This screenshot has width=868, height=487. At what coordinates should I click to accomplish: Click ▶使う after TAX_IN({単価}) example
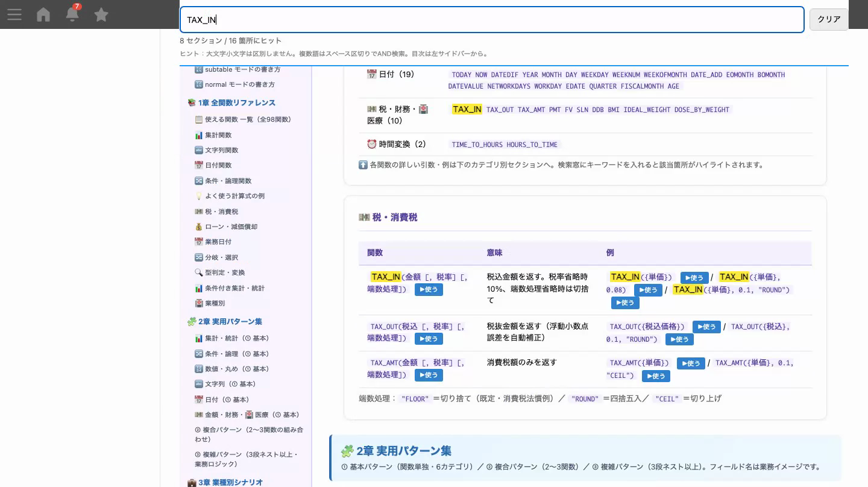point(694,278)
